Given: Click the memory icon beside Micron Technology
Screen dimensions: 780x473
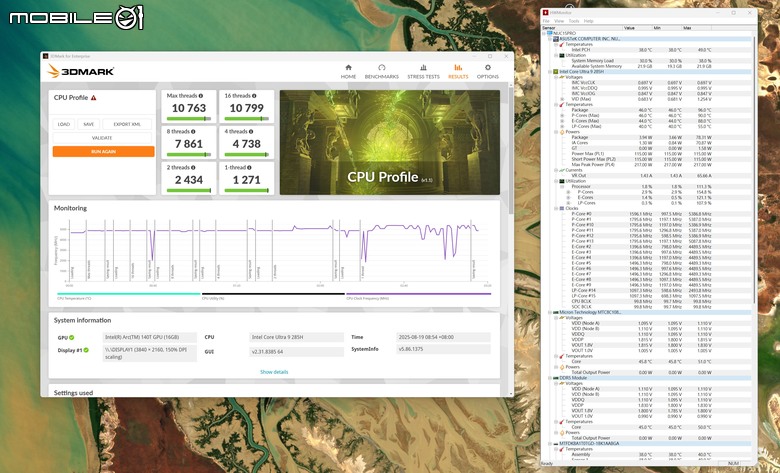Looking at the screenshot, I should [x=556, y=312].
